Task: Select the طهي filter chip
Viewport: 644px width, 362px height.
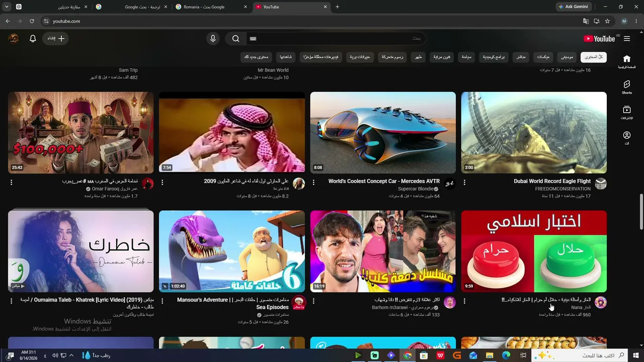Action: pyautogui.click(x=419, y=57)
